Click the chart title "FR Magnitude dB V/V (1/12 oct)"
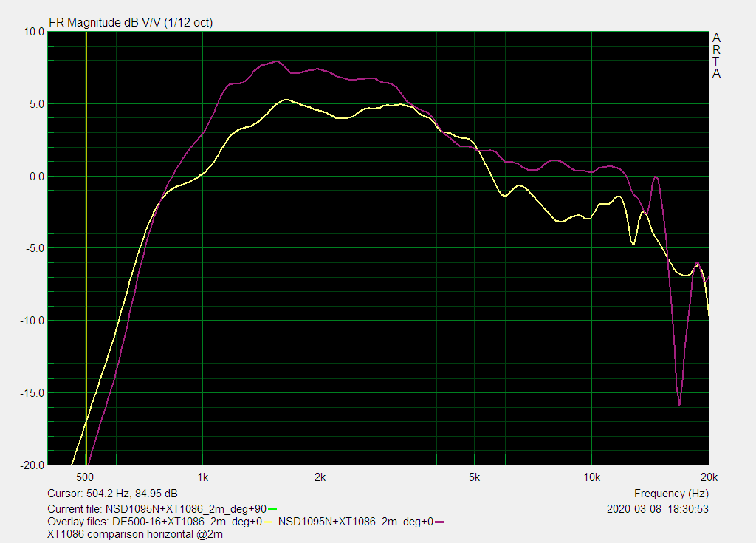Image resolution: width=756 pixels, height=543 pixels. [x=131, y=22]
